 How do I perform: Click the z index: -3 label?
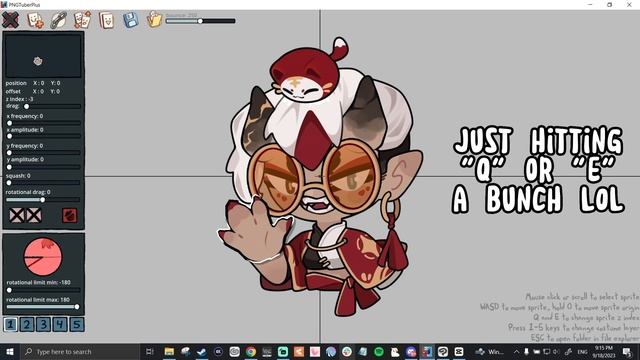tap(20, 99)
